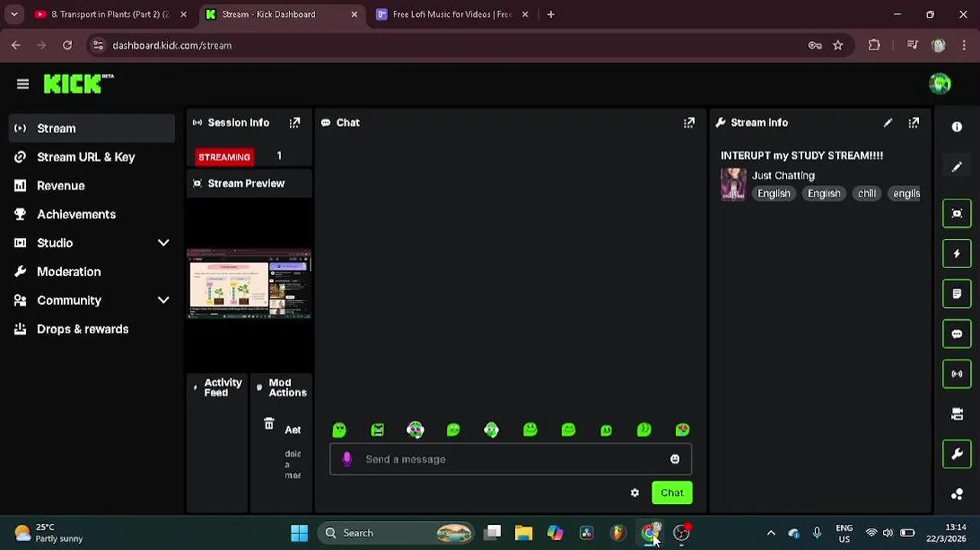Click the Stream Preview header

click(x=249, y=183)
